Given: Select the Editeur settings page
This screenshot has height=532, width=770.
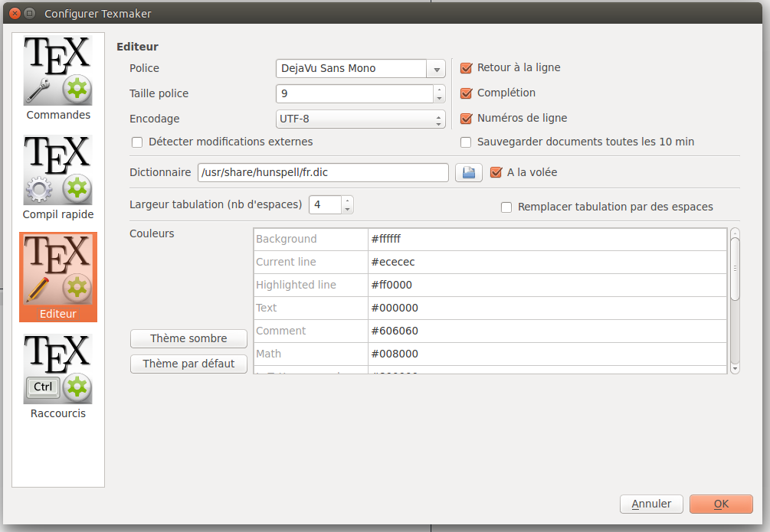Looking at the screenshot, I should [x=58, y=277].
